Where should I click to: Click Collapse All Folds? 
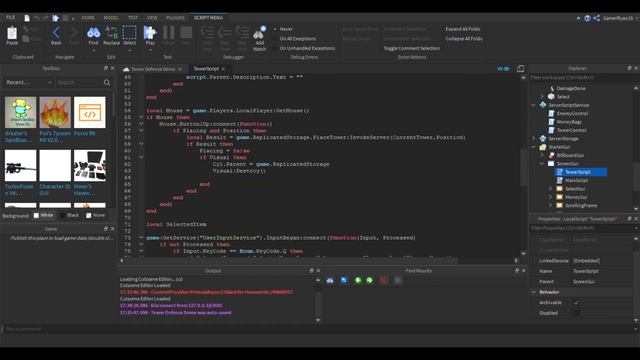(x=464, y=38)
